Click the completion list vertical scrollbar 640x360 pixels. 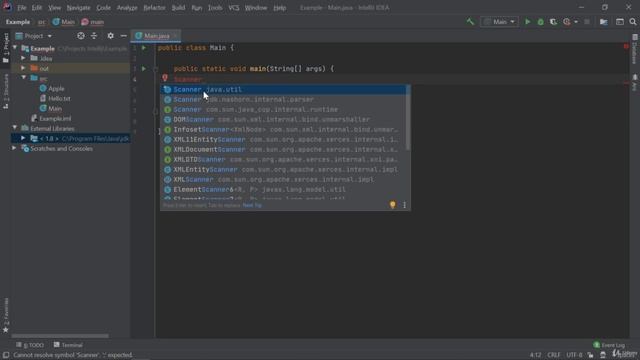click(409, 118)
